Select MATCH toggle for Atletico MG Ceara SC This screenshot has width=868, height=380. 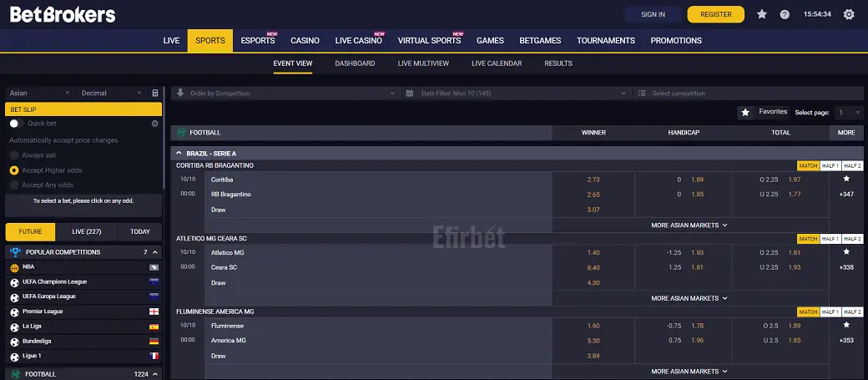pyautogui.click(x=808, y=239)
